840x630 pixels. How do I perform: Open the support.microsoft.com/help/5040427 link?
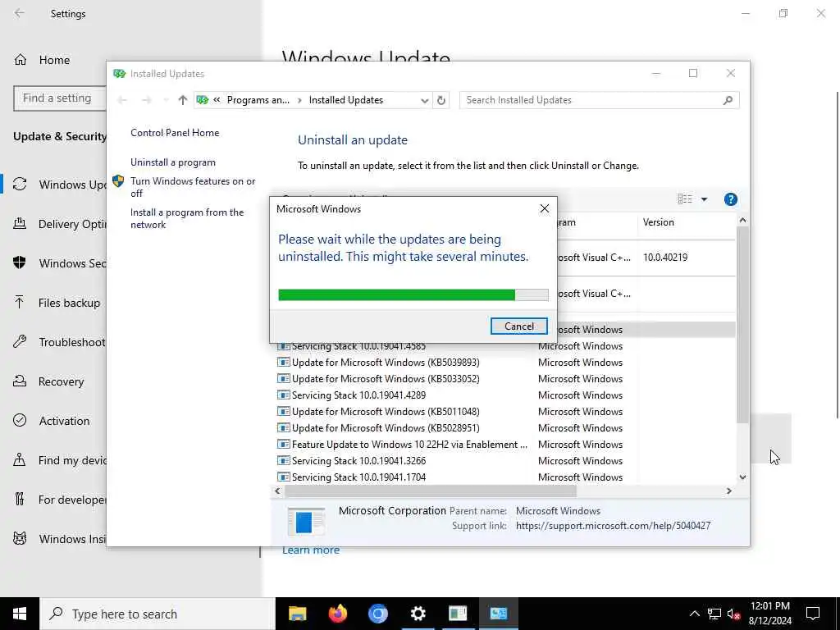click(613, 526)
